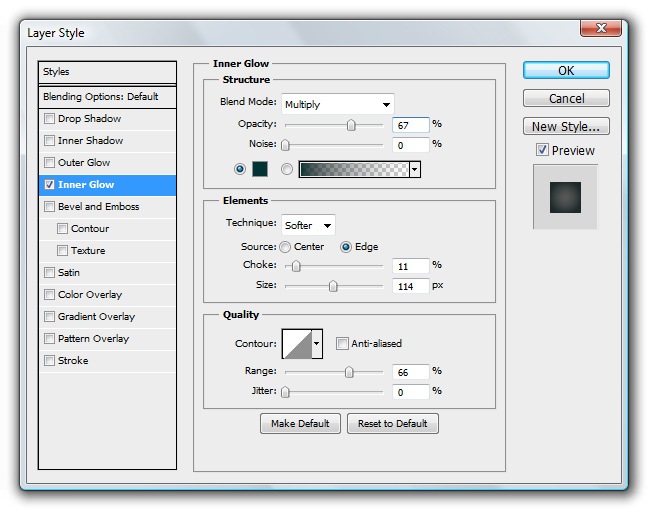
Task: Click the glow gradient preview bar
Action: 353,170
